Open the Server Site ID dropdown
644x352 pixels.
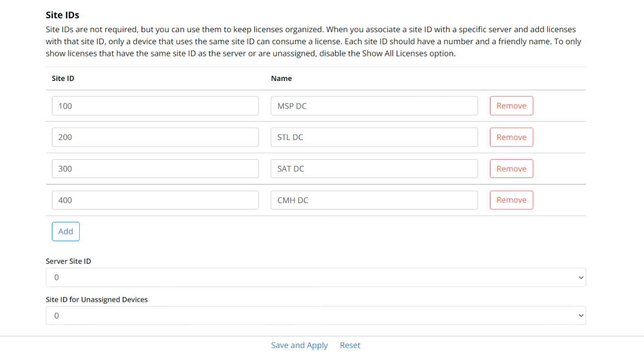click(x=315, y=277)
